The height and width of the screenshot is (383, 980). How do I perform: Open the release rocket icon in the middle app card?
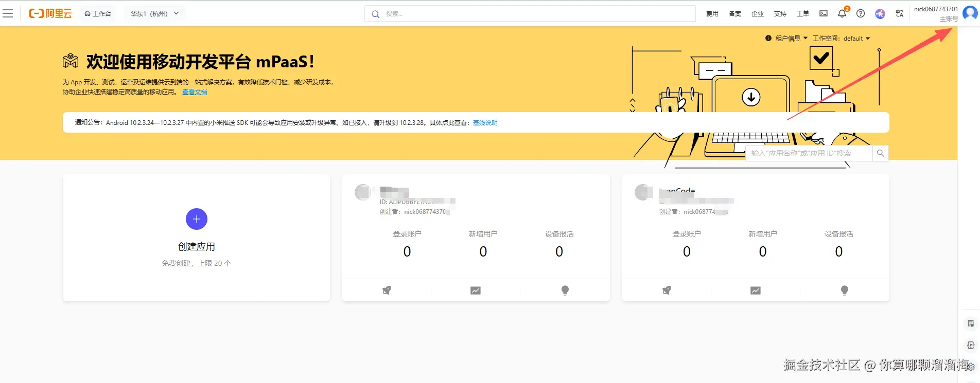pyautogui.click(x=387, y=290)
